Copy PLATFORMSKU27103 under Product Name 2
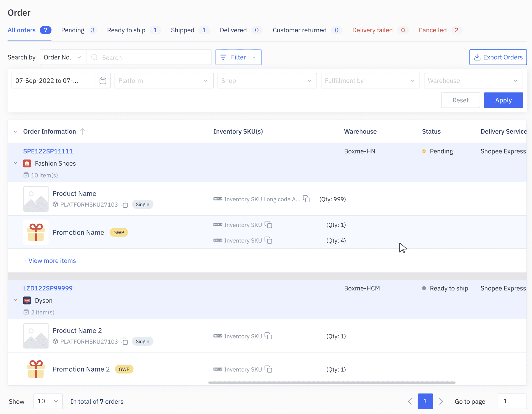The height and width of the screenshot is (414, 532). 124,341
